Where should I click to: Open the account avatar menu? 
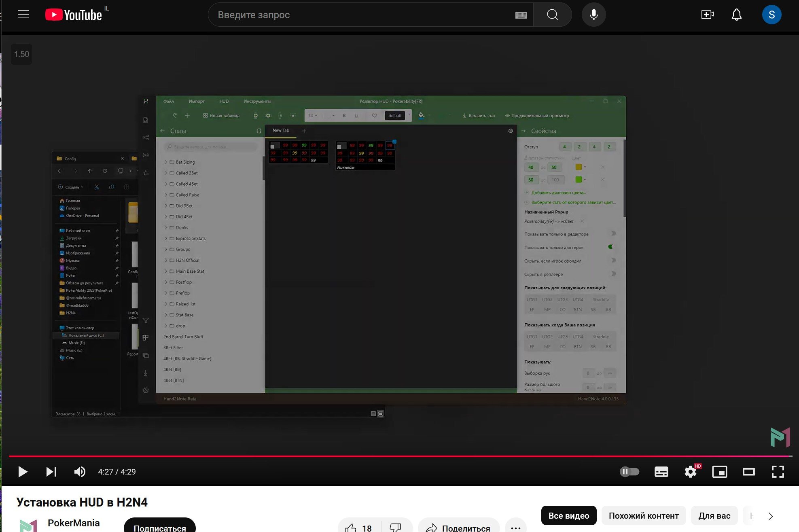click(771, 15)
